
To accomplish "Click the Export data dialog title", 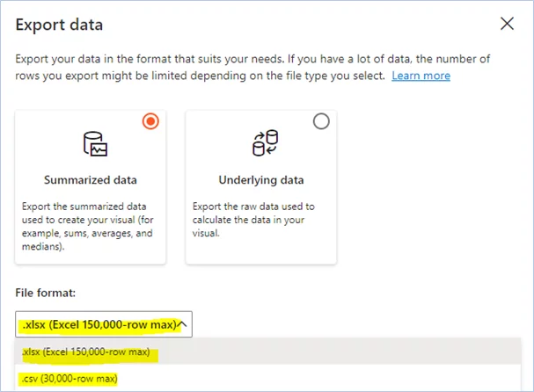I will coord(59,25).
